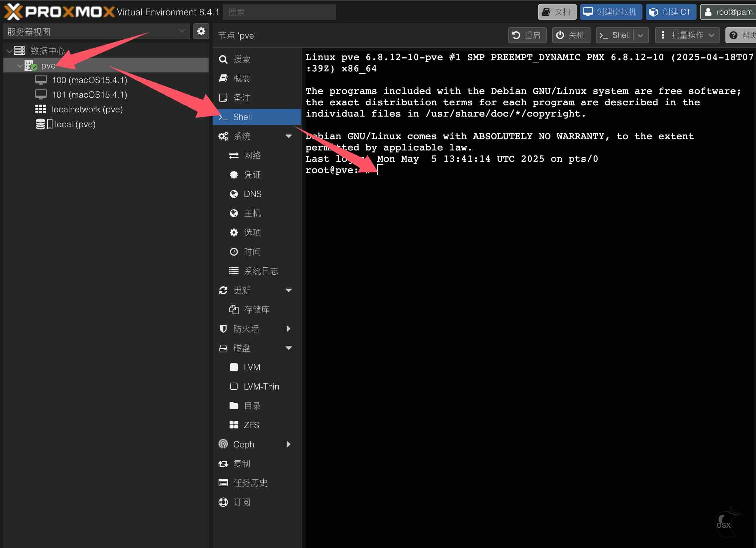Click the Proxmox logo
This screenshot has width=756, height=548.
click(59, 12)
